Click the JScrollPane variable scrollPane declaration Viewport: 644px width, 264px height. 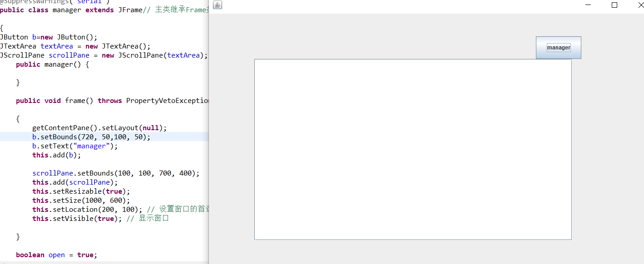(x=69, y=55)
